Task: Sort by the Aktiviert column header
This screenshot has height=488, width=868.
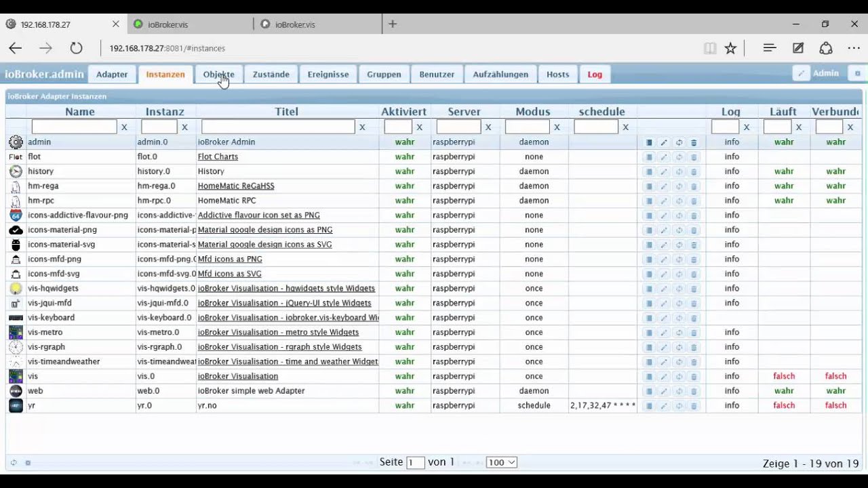Action: (x=404, y=112)
